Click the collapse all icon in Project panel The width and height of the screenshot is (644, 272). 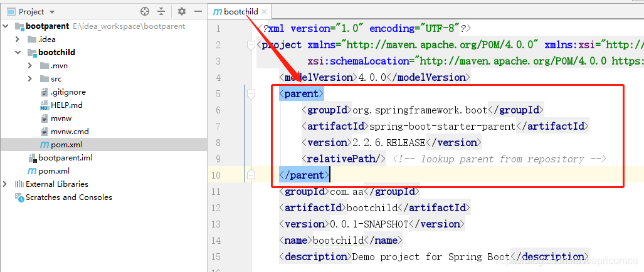coord(161,11)
